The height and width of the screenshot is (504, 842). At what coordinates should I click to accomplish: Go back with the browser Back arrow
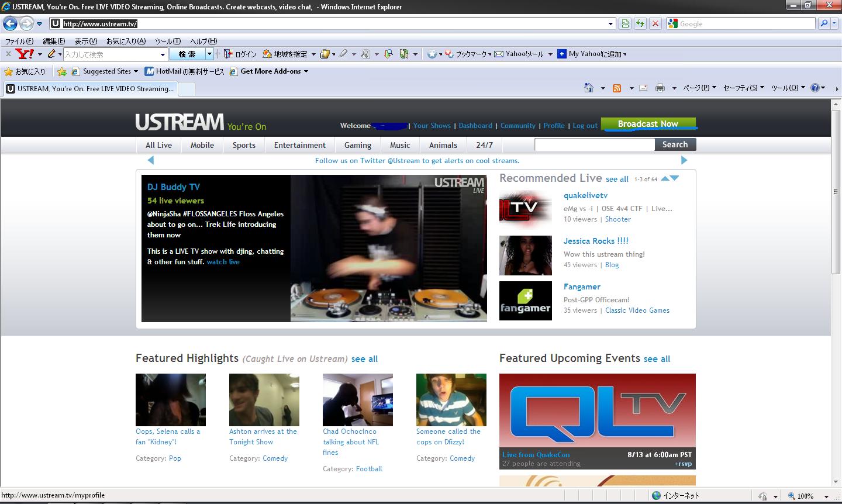(x=10, y=24)
